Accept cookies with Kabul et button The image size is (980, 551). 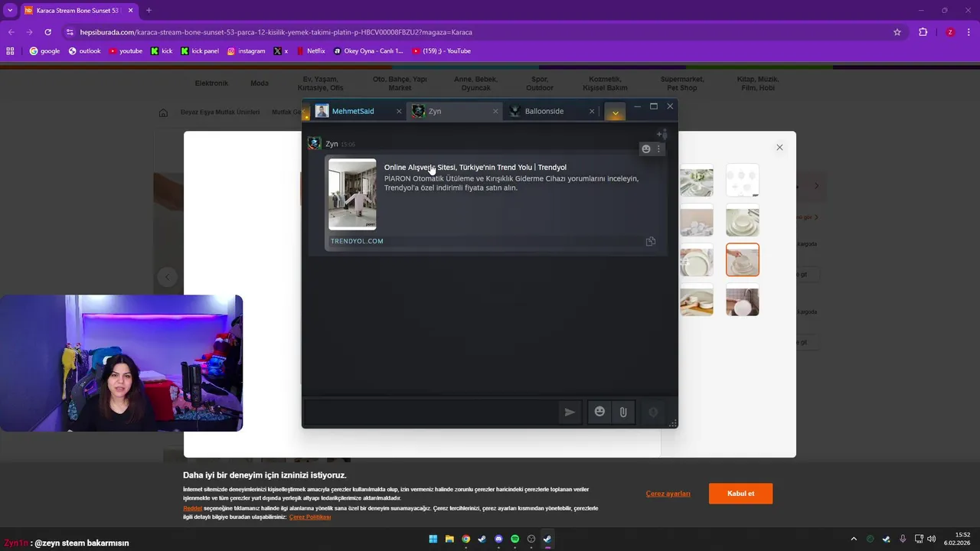coord(740,494)
